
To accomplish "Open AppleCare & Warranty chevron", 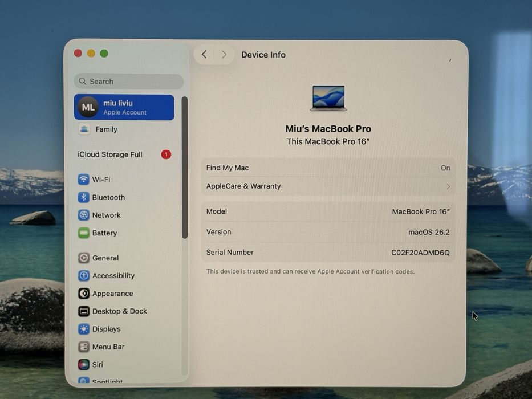I will [x=448, y=186].
